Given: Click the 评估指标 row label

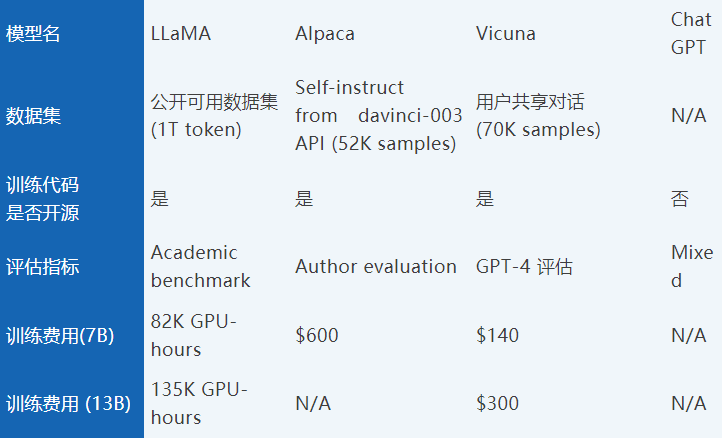Looking at the screenshot, I should click(x=42, y=267).
